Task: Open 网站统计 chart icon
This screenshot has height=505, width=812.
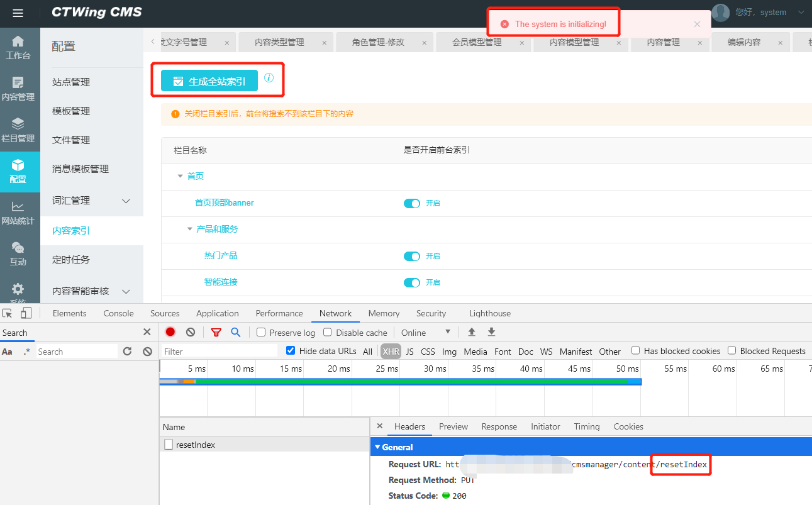Action: [x=18, y=213]
